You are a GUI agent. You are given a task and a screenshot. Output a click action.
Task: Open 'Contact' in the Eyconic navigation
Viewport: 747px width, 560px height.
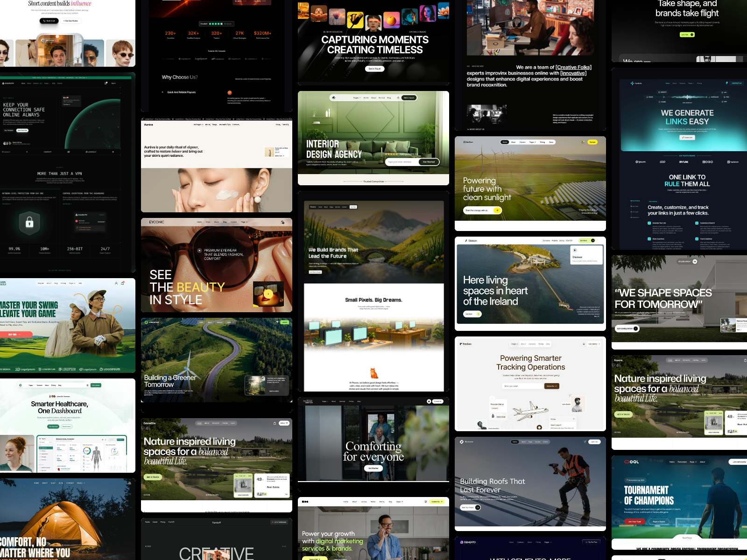pos(234,222)
